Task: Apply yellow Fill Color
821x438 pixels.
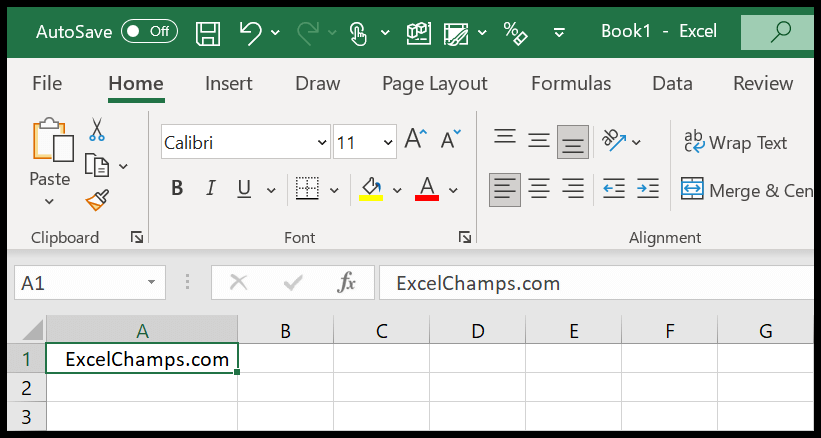Action: 371,189
